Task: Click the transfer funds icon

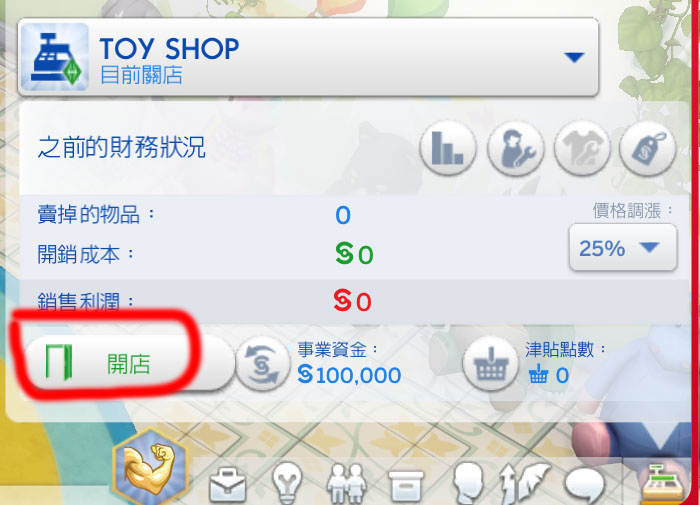Action: pyautogui.click(x=262, y=364)
